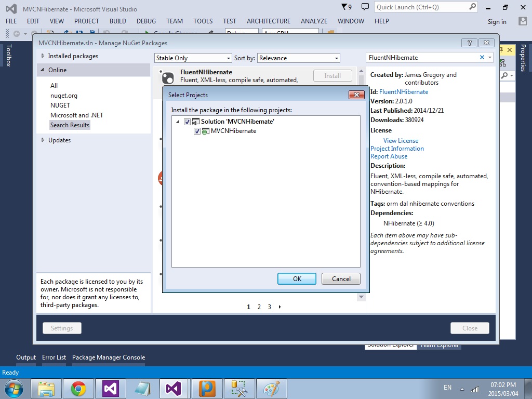Click the Solution Explorer search icon
532x399 pixels.
click(x=504, y=75)
